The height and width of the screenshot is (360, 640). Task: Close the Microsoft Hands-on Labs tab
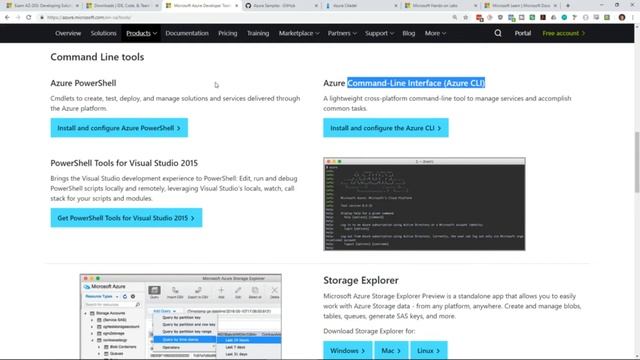click(x=475, y=6)
